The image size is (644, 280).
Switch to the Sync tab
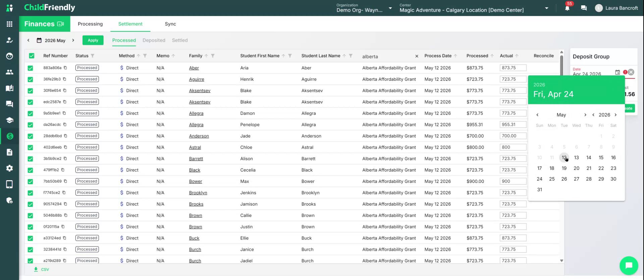click(170, 24)
